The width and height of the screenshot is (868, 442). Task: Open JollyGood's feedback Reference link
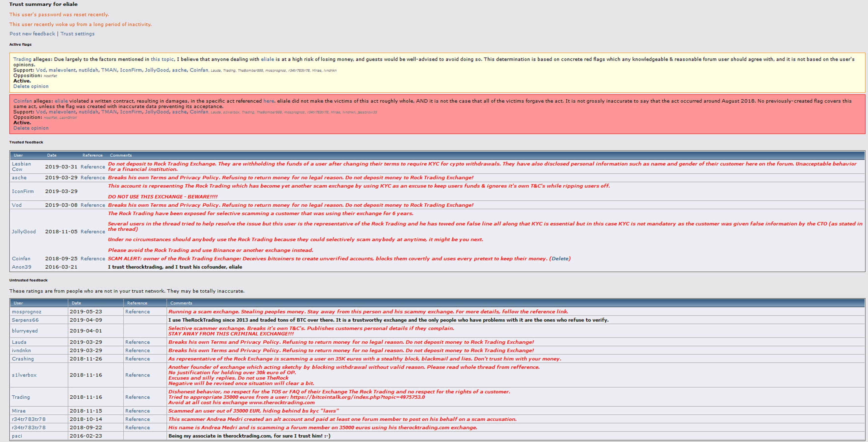pos(93,232)
